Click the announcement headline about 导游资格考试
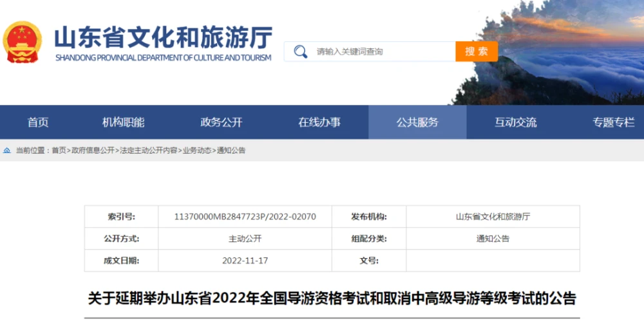The height and width of the screenshot is (323, 644). tap(332, 298)
